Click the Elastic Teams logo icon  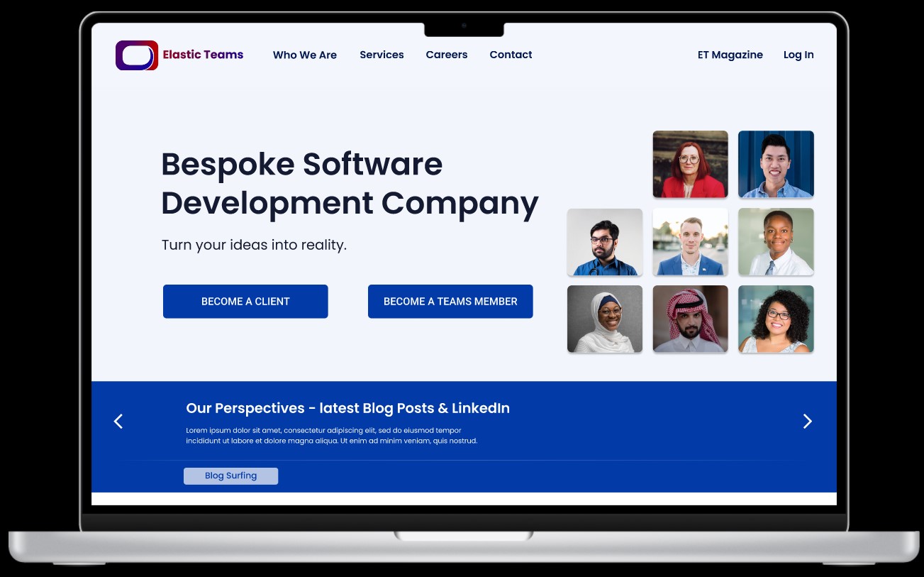137,55
